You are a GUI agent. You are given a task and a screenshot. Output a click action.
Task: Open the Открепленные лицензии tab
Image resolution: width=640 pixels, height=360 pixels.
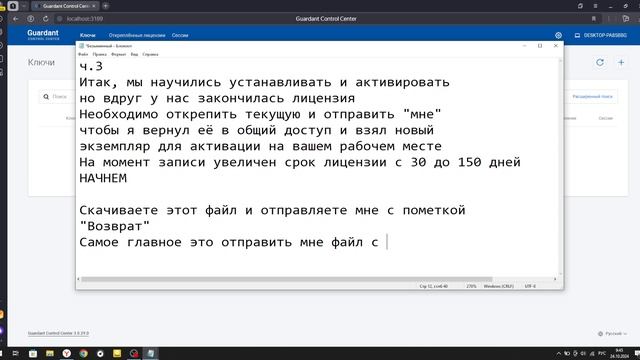point(137,36)
